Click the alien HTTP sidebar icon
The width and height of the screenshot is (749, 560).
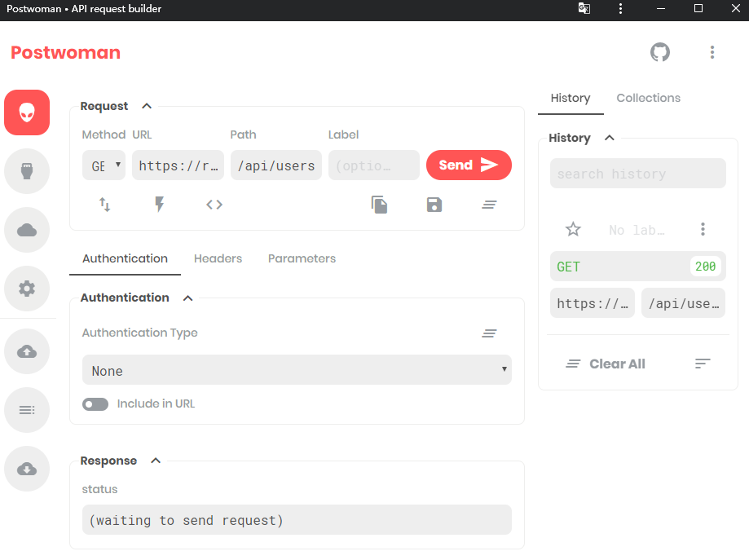pyautogui.click(x=27, y=112)
